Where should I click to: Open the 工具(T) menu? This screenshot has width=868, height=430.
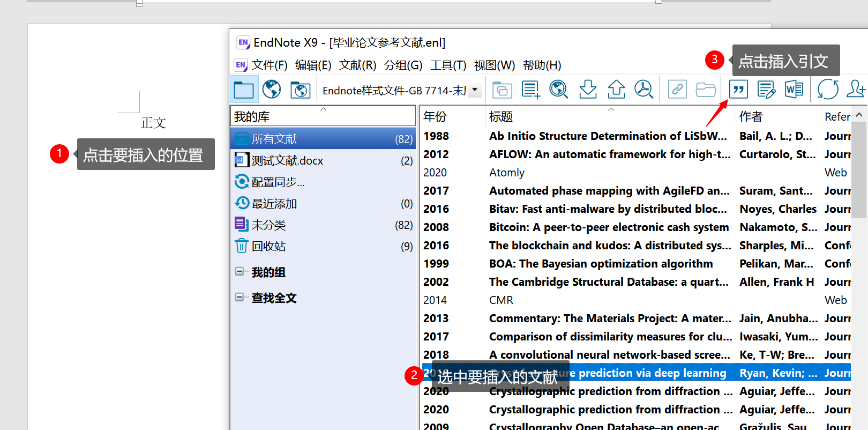tap(448, 65)
